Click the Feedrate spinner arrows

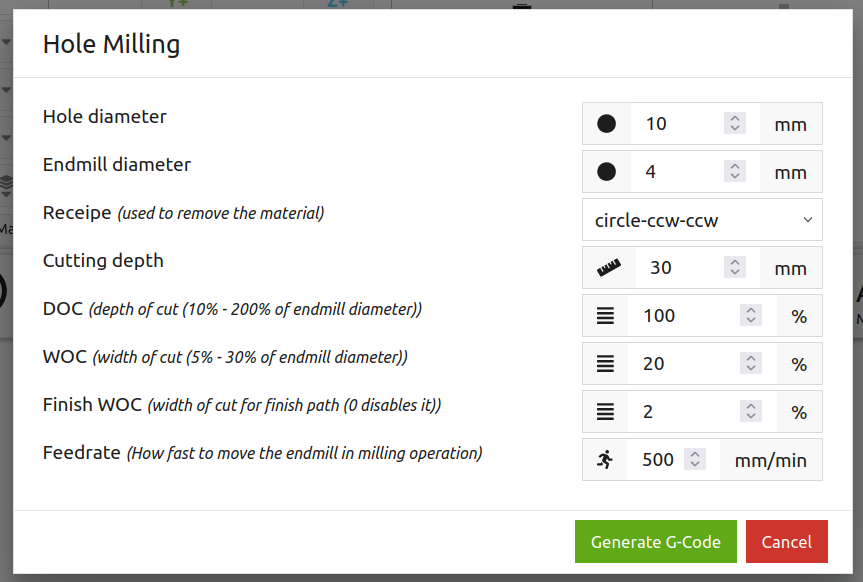695,459
